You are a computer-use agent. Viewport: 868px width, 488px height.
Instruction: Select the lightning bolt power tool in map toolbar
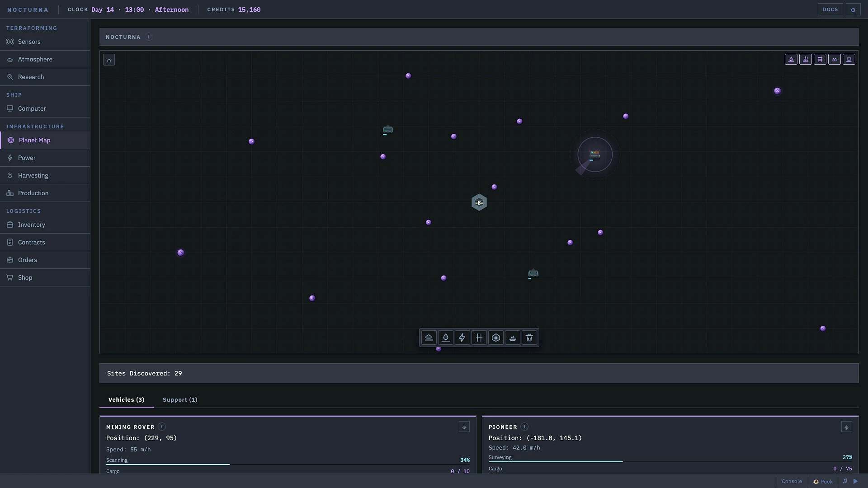tap(462, 338)
